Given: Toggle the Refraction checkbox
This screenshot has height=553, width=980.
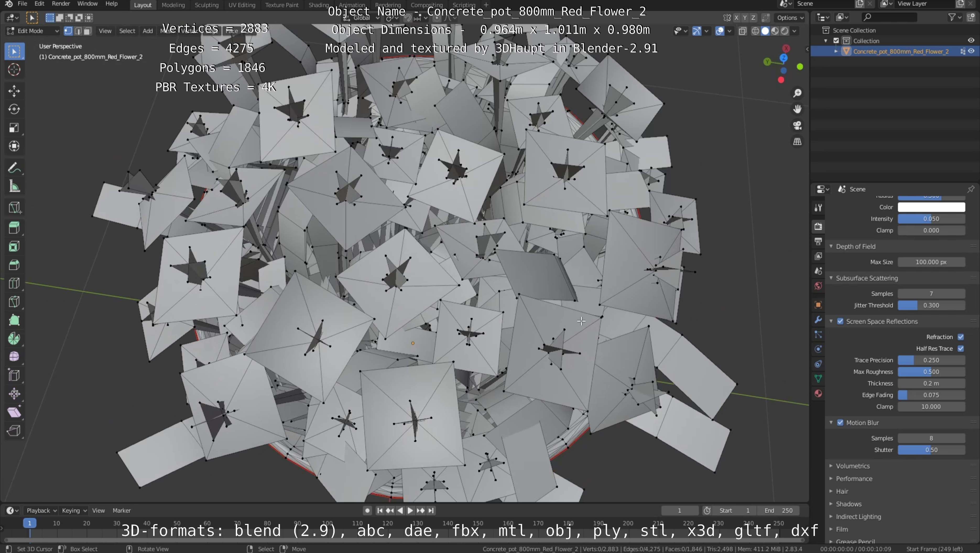Looking at the screenshot, I should tap(960, 337).
